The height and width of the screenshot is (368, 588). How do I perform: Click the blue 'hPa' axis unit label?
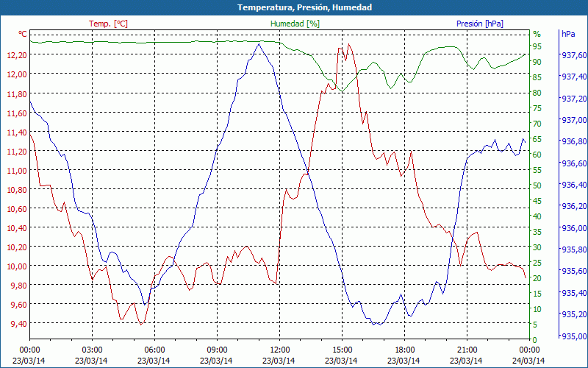coord(568,34)
